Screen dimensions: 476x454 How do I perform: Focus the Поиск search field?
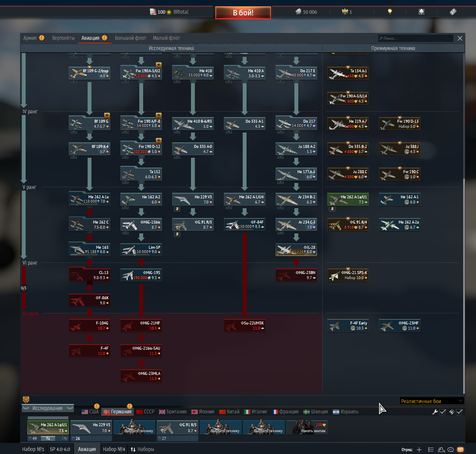(x=416, y=38)
